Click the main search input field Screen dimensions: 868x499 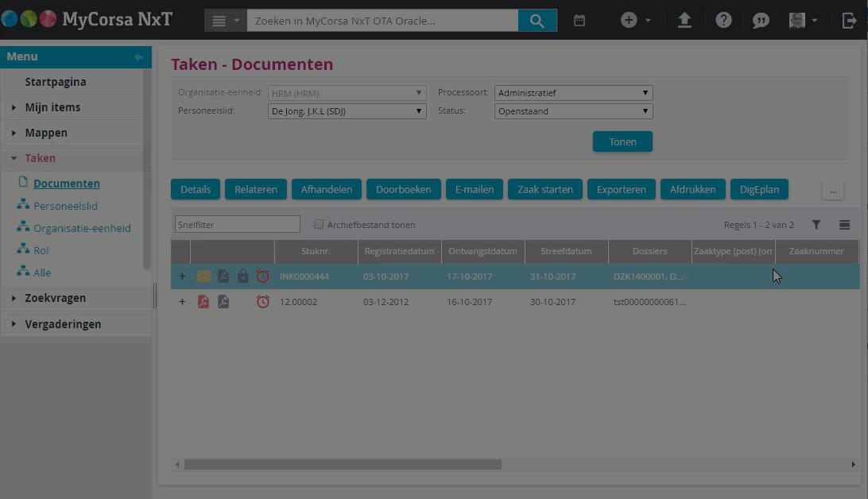click(382, 21)
